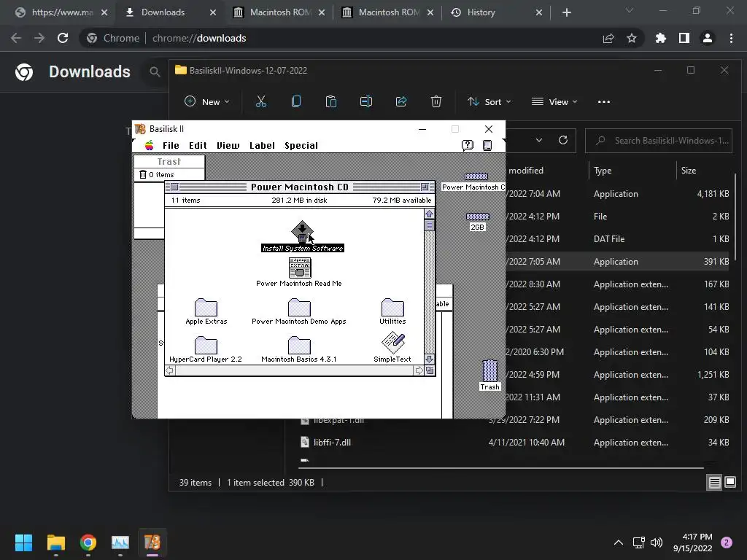Open the Chrome Extensions puzzle icon
This screenshot has width=747, height=560.
661,38
